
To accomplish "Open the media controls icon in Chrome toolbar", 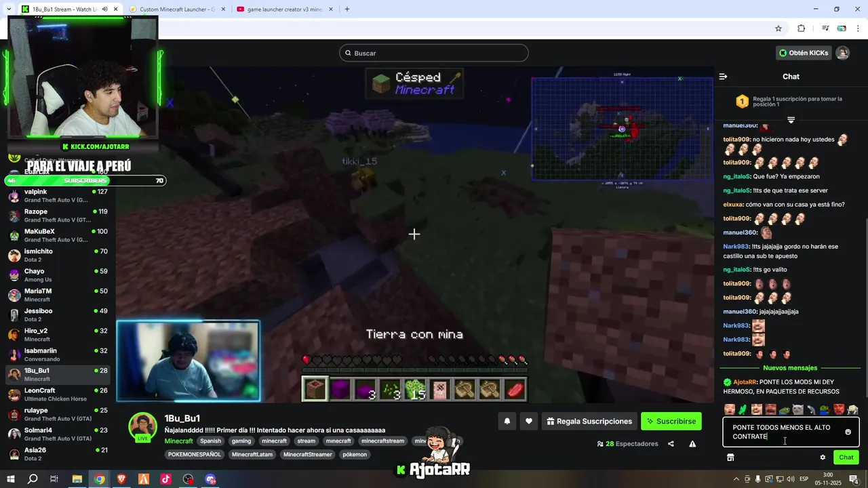I will click(825, 28).
